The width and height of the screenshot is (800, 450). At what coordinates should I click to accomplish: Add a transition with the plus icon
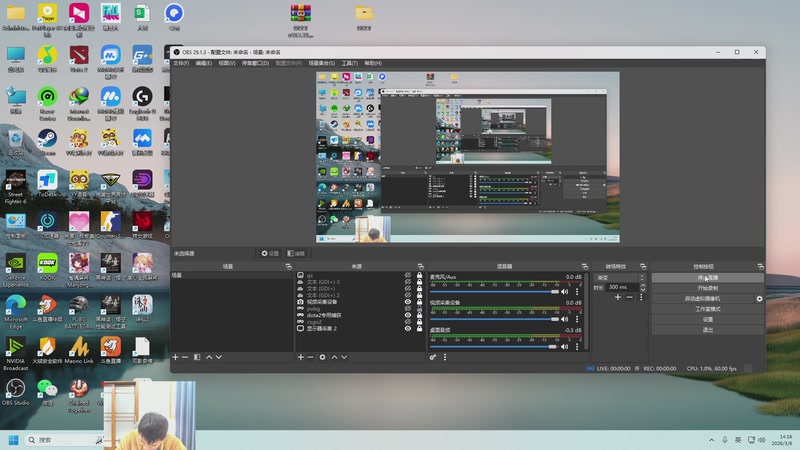(618, 297)
